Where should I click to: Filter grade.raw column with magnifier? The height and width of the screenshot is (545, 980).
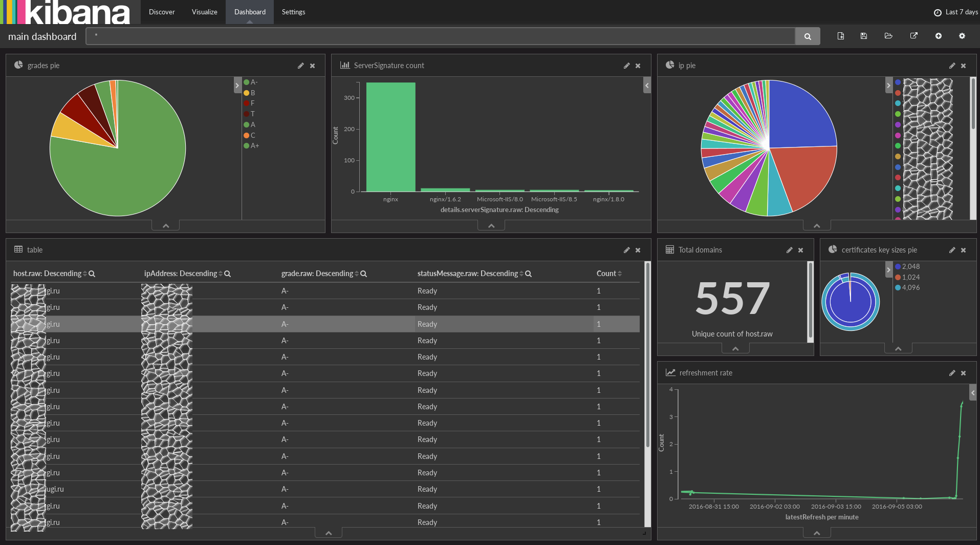pos(364,274)
